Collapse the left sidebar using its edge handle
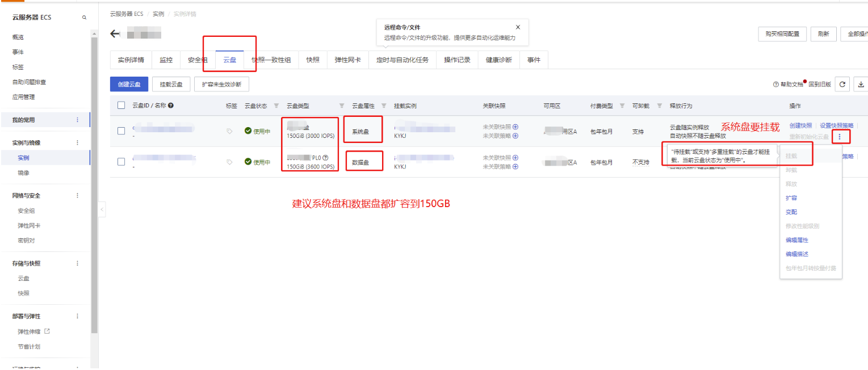Image resolution: width=868 pixels, height=370 pixels. pos(102,209)
